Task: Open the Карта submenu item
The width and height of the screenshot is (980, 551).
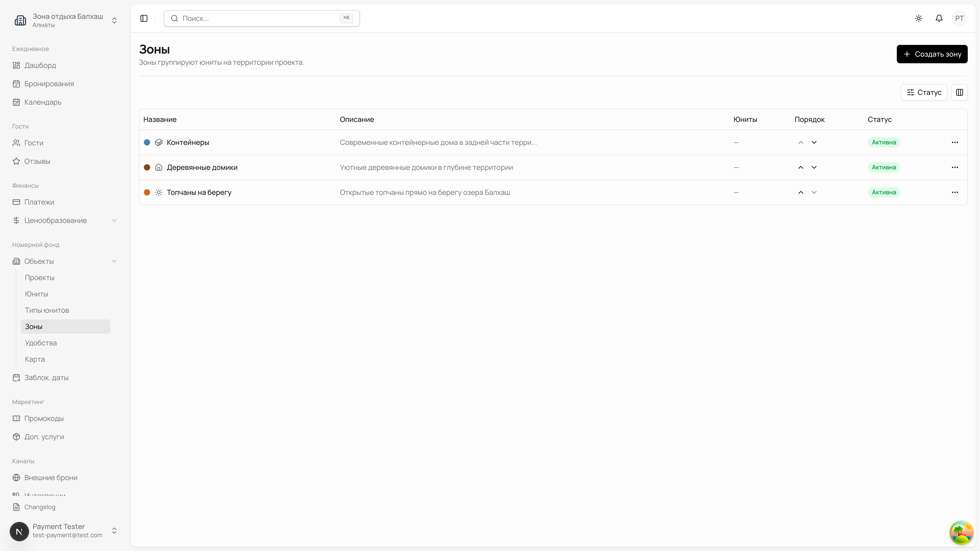Action: pos(35,359)
